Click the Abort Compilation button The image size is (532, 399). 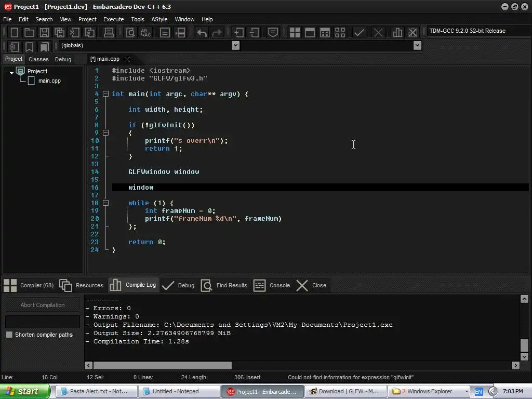43,305
